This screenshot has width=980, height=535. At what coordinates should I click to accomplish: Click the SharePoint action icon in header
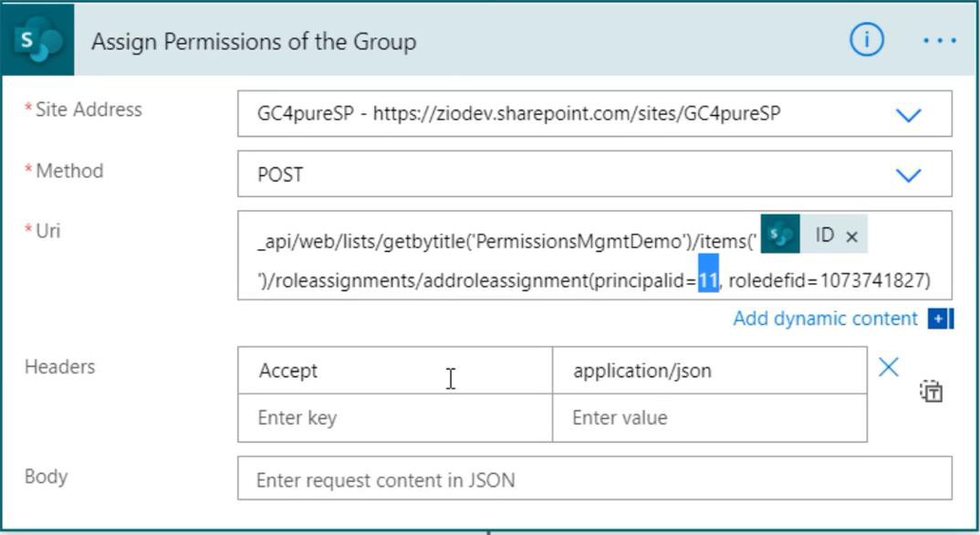coord(37,40)
